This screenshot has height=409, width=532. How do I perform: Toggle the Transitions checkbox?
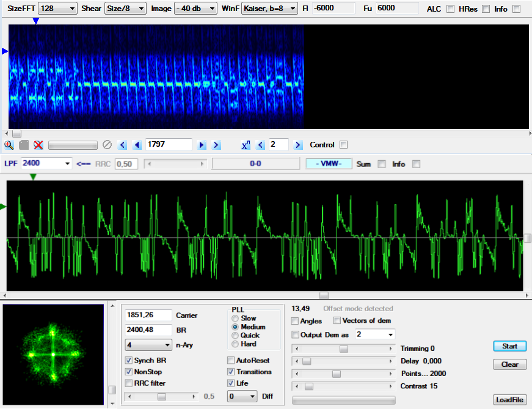click(231, 372)
